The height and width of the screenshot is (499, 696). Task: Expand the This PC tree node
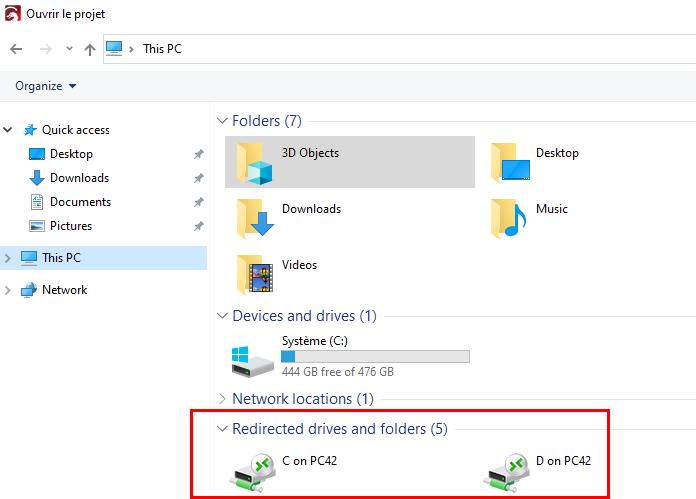tap(8, 258)
